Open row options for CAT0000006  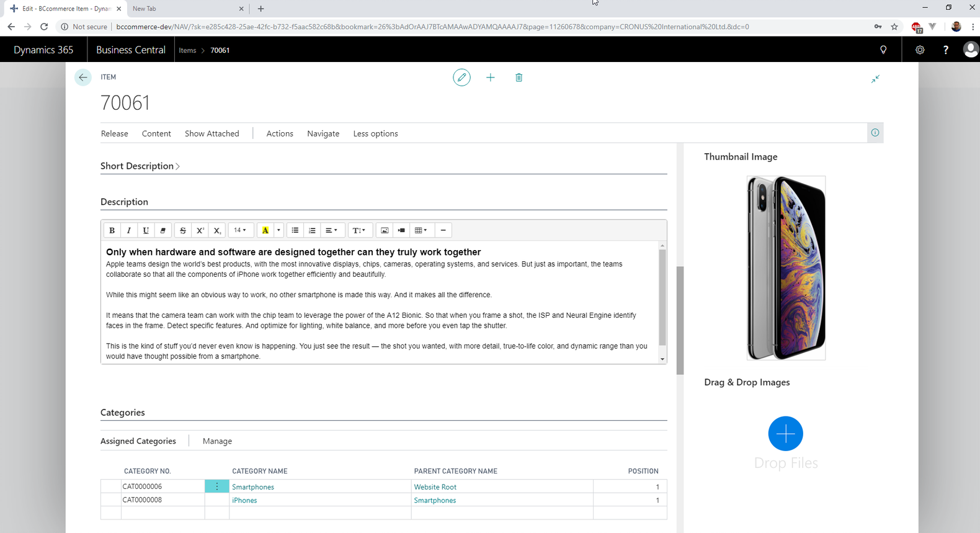point(217,486)
